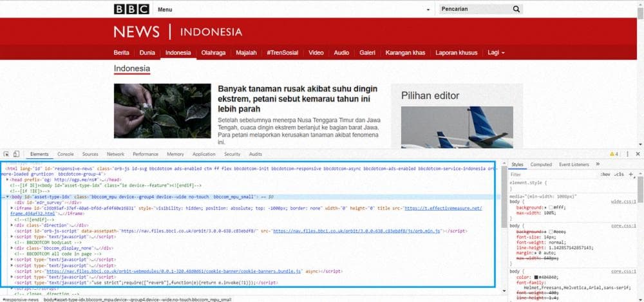Click the BBC logo
644x302 pixels.
(x=131, y=9)
